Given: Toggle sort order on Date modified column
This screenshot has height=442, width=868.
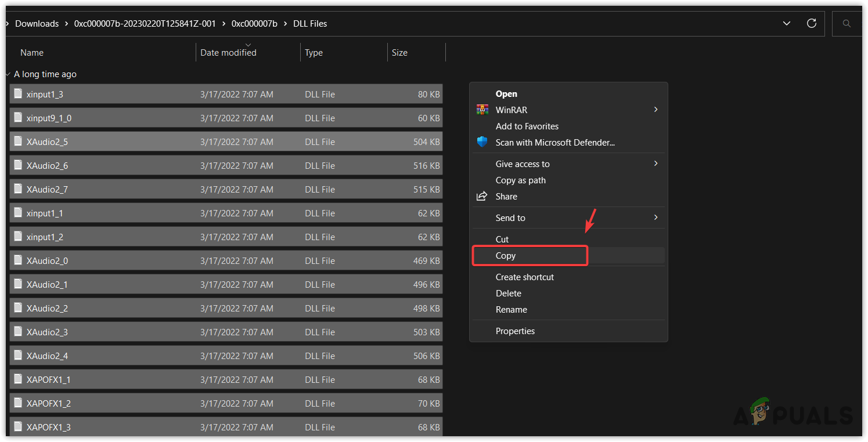Looking at the screenshot, I should tap(228, 52).
